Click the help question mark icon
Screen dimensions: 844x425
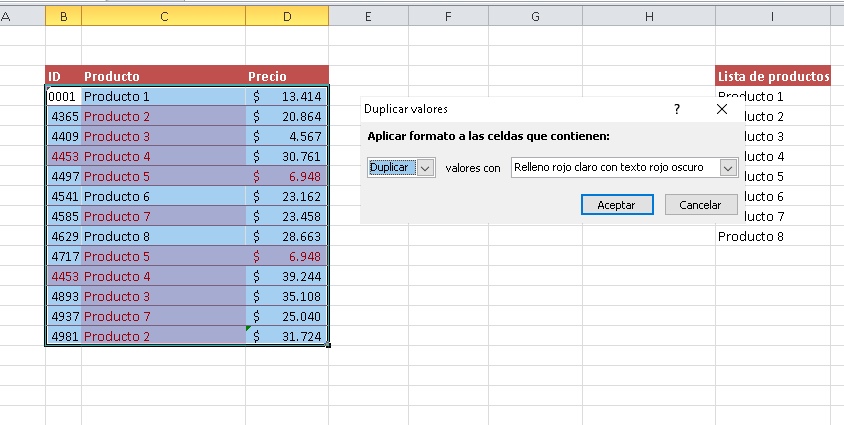[x=677, y=109]
